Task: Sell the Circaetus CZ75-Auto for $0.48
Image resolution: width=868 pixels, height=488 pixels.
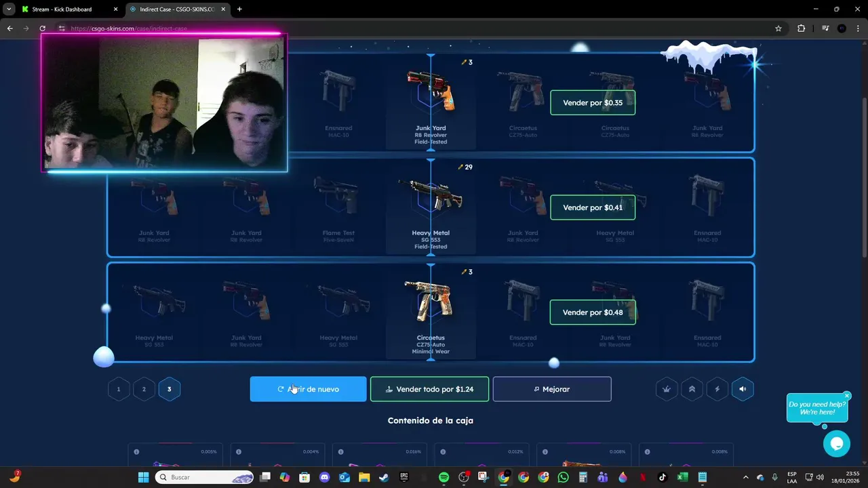Action: (593, 312)
